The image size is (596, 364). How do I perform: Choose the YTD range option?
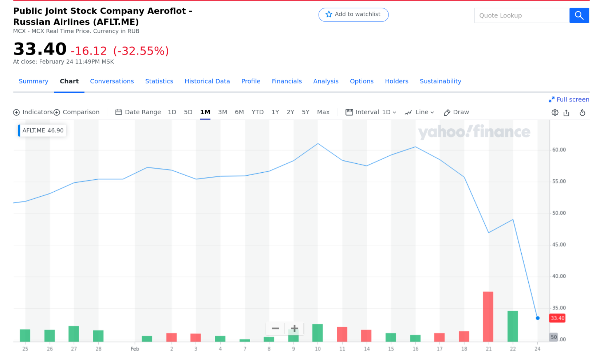click(x=257, y=112)
